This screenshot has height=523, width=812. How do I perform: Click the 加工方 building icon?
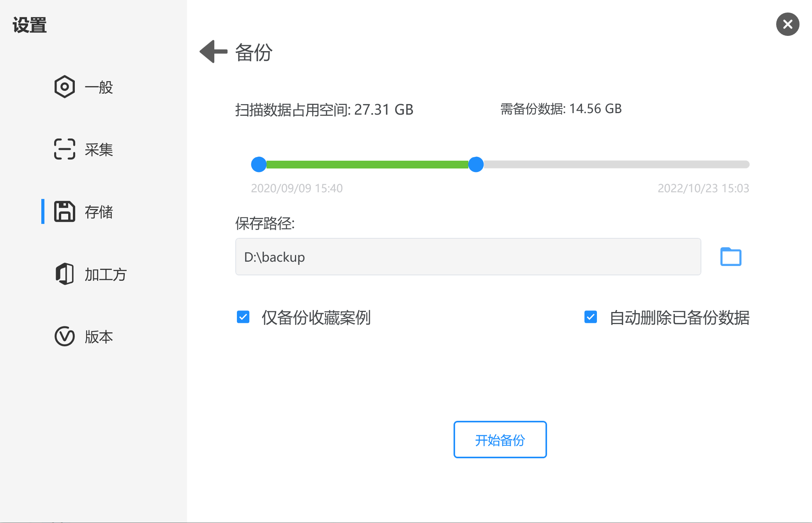(64, 274)
